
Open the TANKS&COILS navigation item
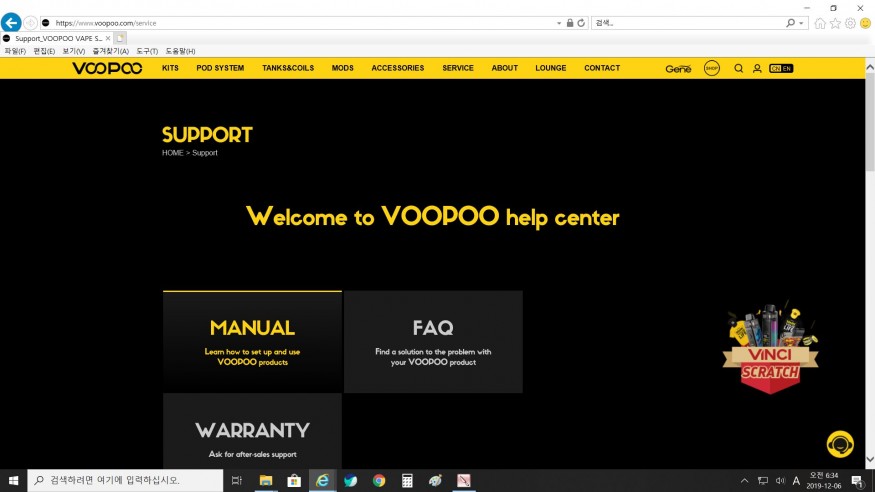(288, 68)
